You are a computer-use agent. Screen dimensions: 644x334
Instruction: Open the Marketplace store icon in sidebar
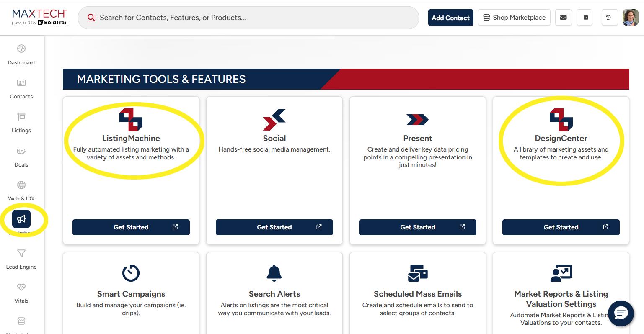tap(21, 321)
